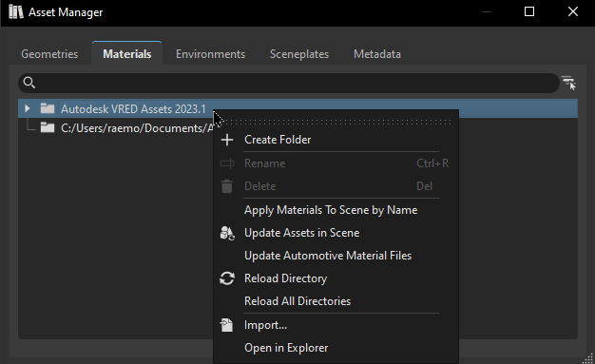This screenshot has width=595, height=364.
Task: Expand the Autodesk VRED Assets 2023.1 folder
Action: click(x=27, y=108)
